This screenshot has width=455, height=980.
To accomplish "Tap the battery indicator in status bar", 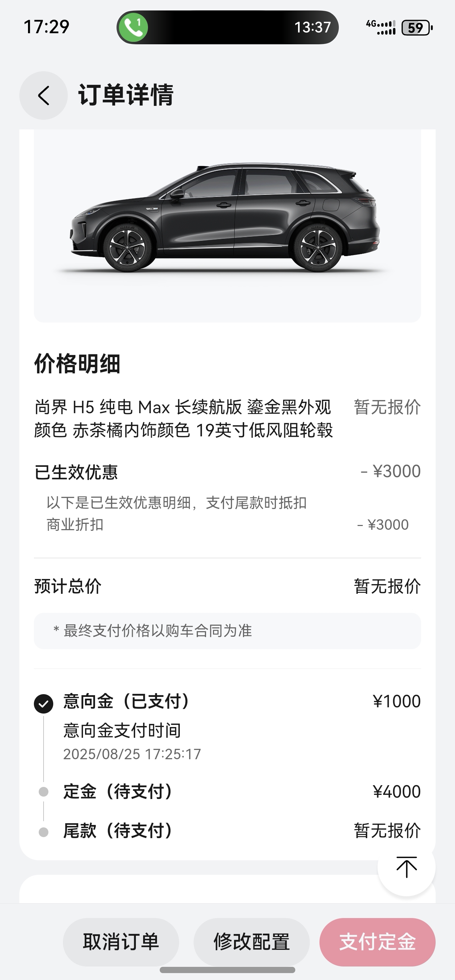I will 417,27.
